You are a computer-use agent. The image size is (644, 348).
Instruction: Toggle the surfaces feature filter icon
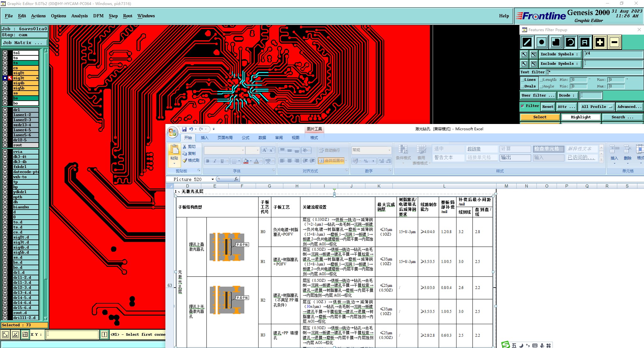556,42
